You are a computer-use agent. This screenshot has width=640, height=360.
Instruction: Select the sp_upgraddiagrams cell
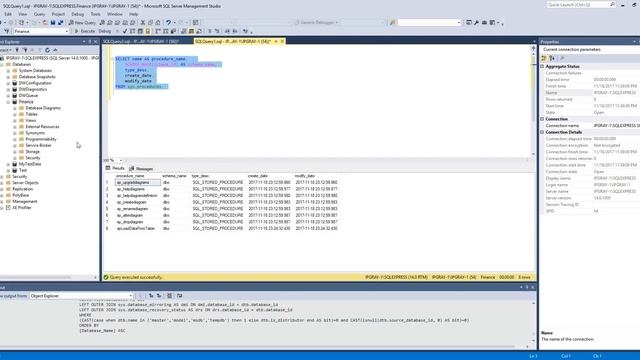138,182
